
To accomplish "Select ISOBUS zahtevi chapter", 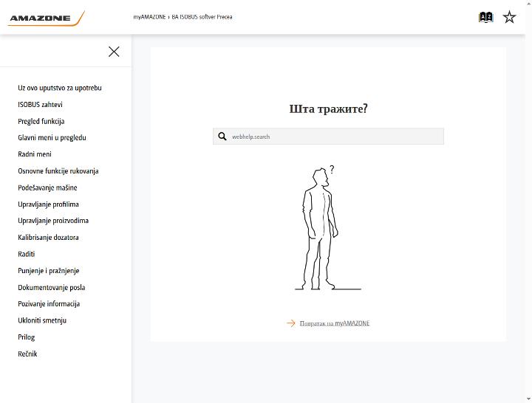I will (40, 104).
